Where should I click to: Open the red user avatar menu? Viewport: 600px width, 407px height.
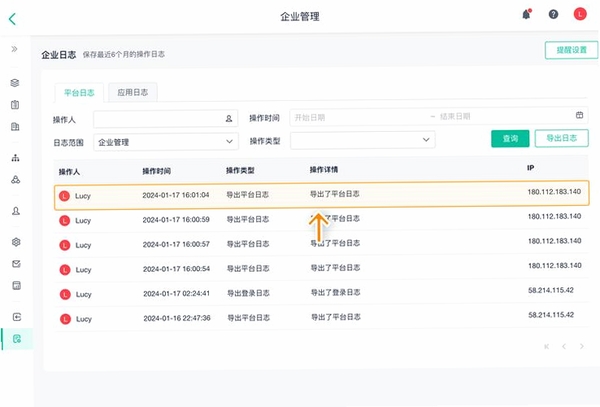coord(580,14)
